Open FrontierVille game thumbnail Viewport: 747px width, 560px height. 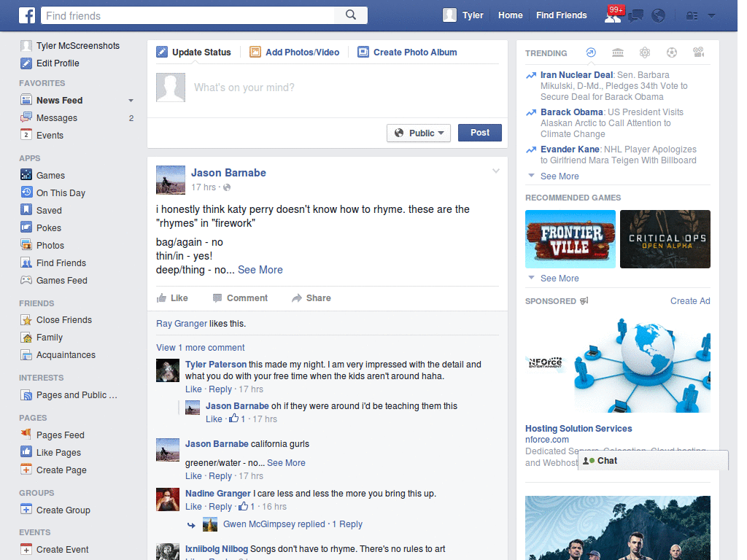coord(570,239)
